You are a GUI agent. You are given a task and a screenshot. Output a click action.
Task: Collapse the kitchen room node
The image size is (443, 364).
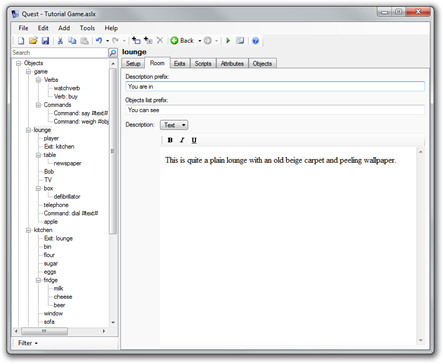point(29,230)
